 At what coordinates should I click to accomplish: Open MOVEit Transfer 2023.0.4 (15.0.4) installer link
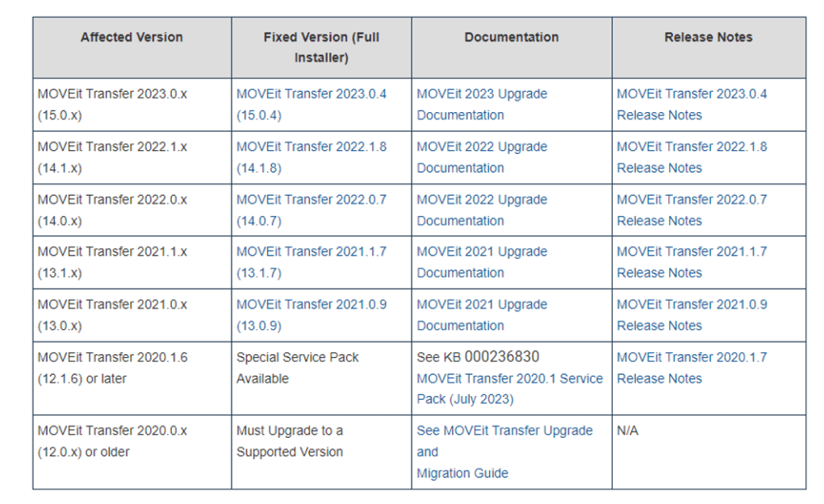click(x=311, y=105)
